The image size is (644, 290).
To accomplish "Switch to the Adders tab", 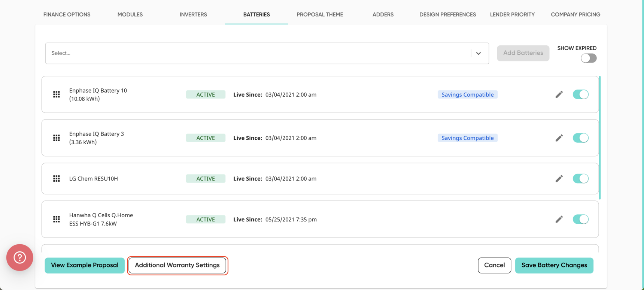I will tap(383, 14).
